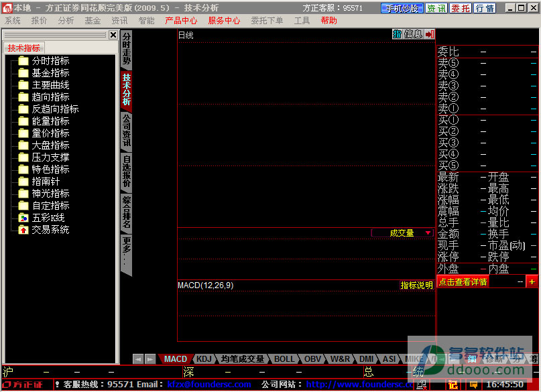Click 点击查看详情 button
Screen dimensions: 541x392
(x=463, y=282)
